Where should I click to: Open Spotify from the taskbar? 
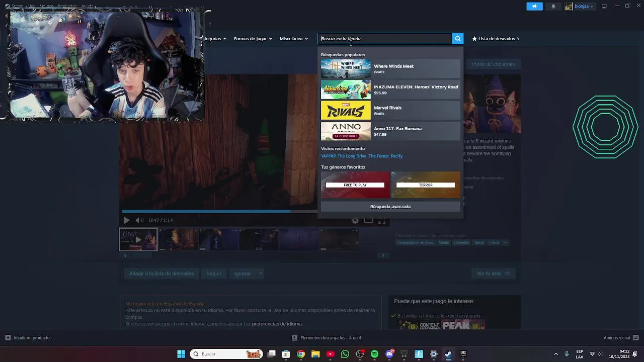pyautogui.click(x=374, y=354)
